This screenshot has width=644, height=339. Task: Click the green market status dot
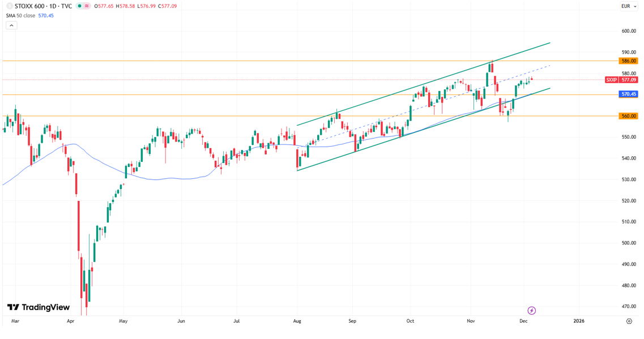[80, 6]
